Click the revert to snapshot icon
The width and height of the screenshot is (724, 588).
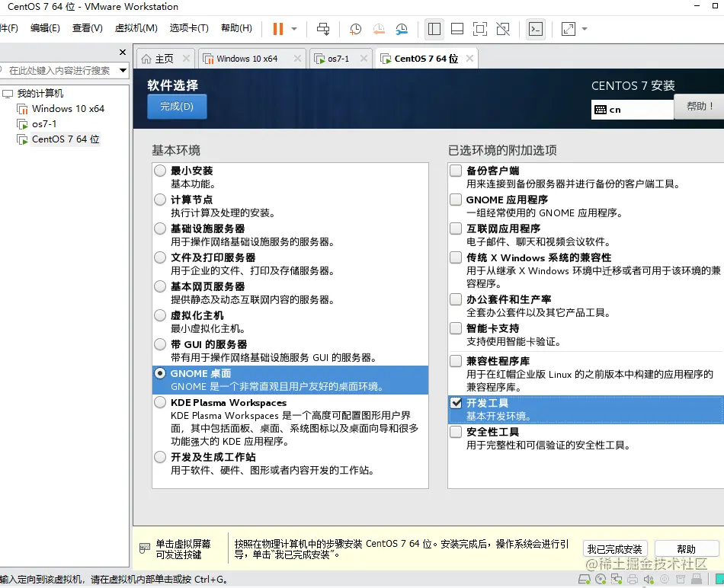coord(379,29)
